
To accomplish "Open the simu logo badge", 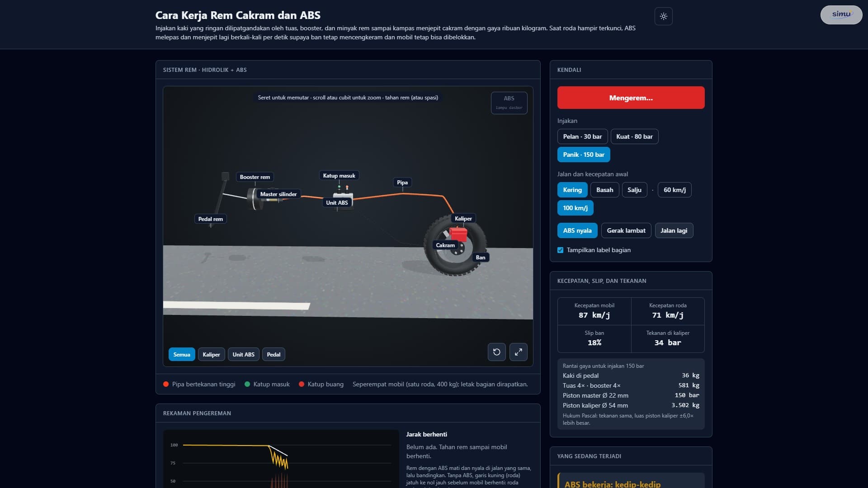I will pyautogui.click(x=841, y=14).
